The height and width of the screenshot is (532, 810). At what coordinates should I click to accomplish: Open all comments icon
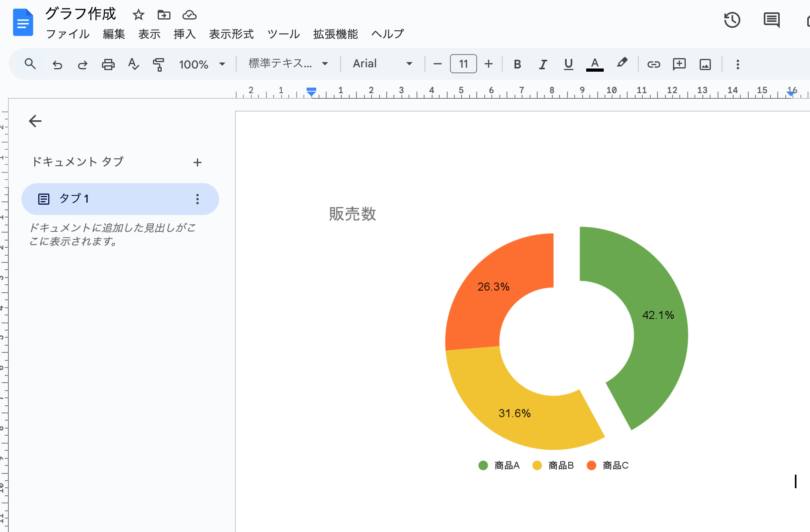click(x=771, y=20)
